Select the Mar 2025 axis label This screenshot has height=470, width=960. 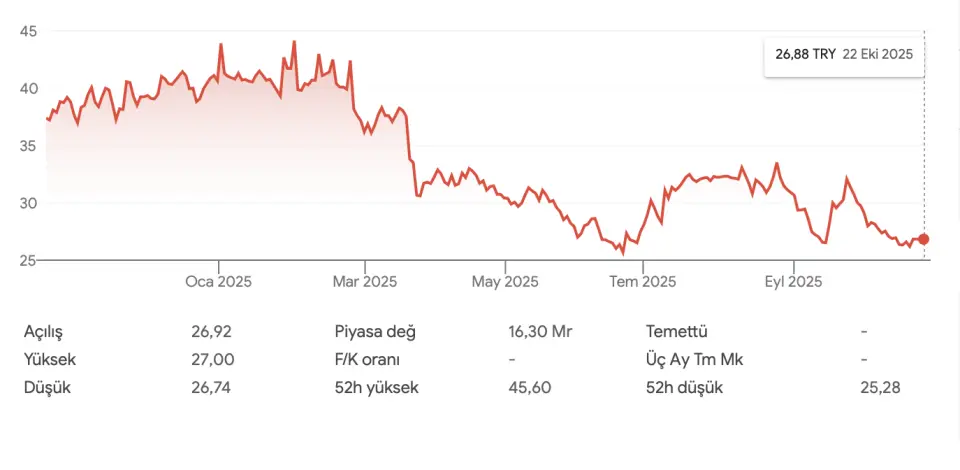tap(365, 282)
